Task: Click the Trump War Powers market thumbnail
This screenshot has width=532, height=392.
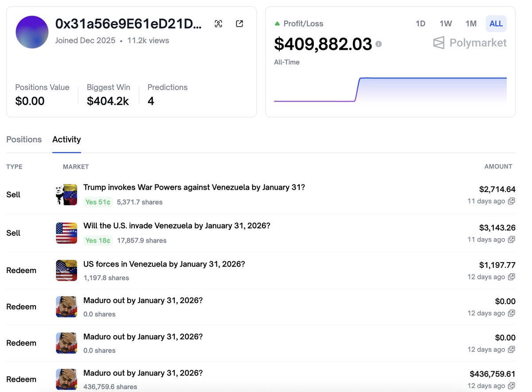Action: click(x=66, y=195)
